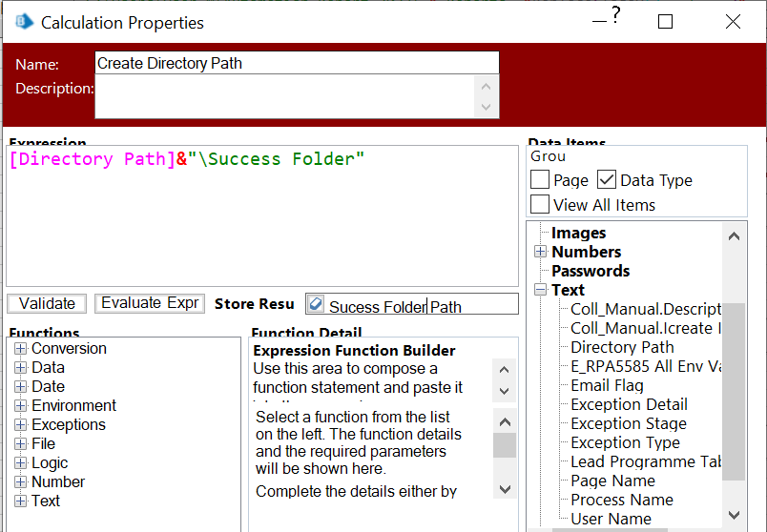Expand the File functions group
This screenshot has height=532, width=767.
pyautogui.click(x=21, y=444)
